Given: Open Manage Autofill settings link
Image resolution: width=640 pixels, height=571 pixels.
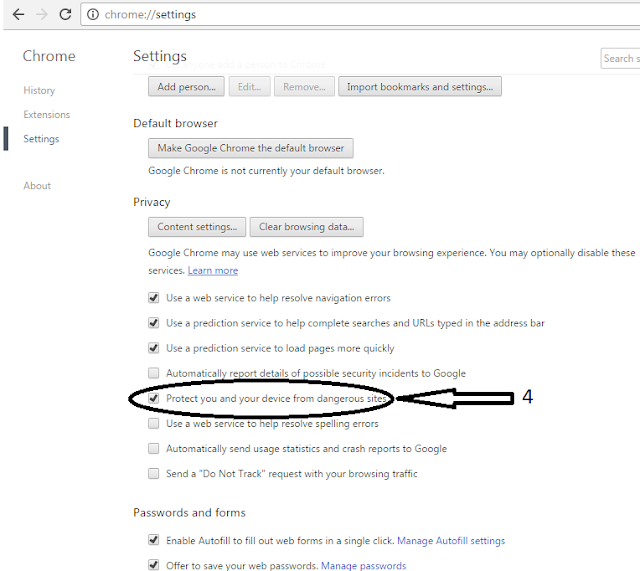Looking at the screenshot, I should 451,541.
